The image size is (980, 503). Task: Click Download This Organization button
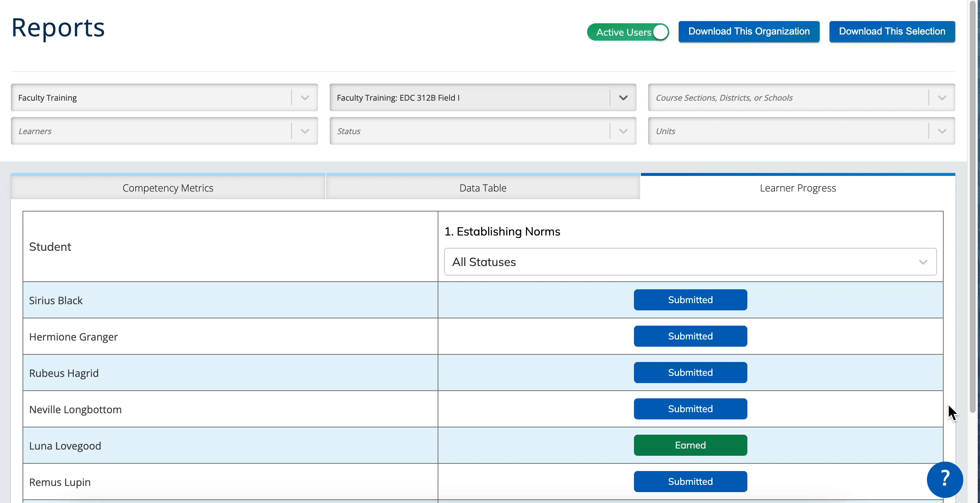pyautogui.click(x=749, y=31)
